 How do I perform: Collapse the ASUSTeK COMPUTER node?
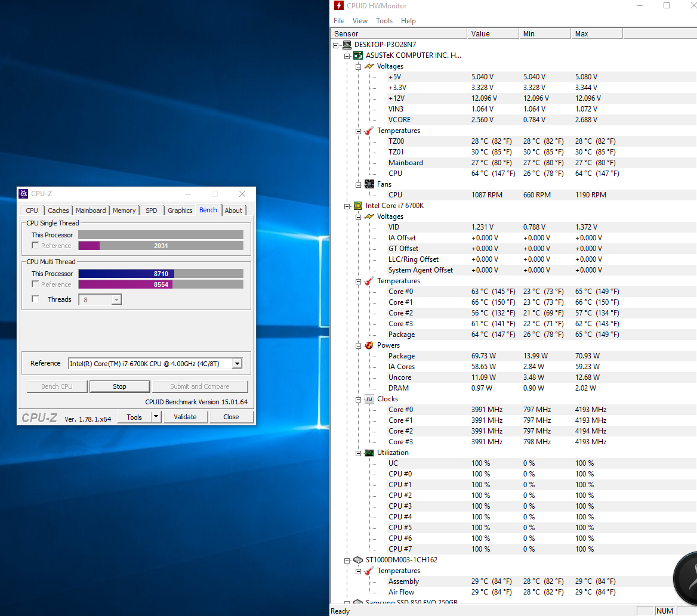pyautogui.click(x=347, y=56)
